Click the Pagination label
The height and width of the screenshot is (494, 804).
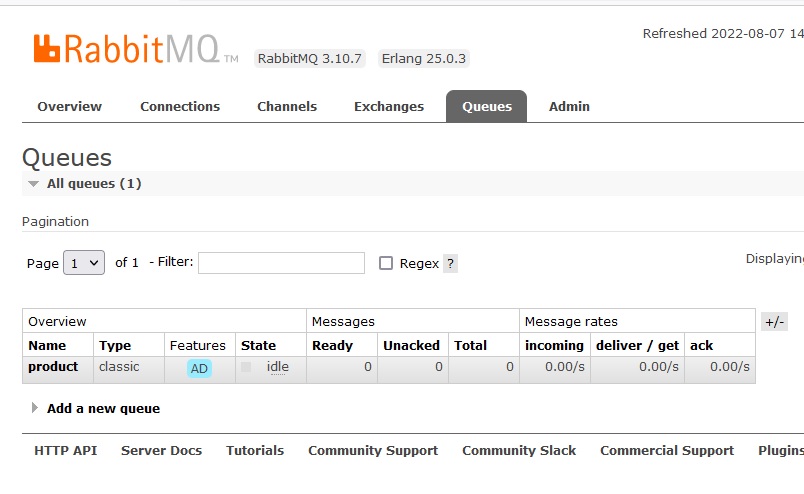(x=55, y=222)
